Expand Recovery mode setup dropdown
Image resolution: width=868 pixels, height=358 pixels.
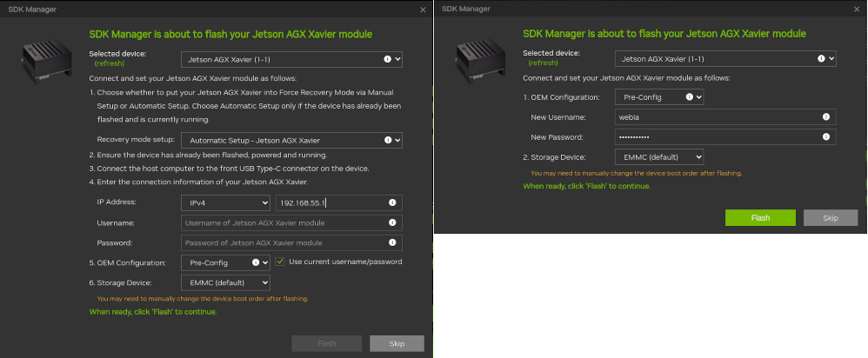291,140
